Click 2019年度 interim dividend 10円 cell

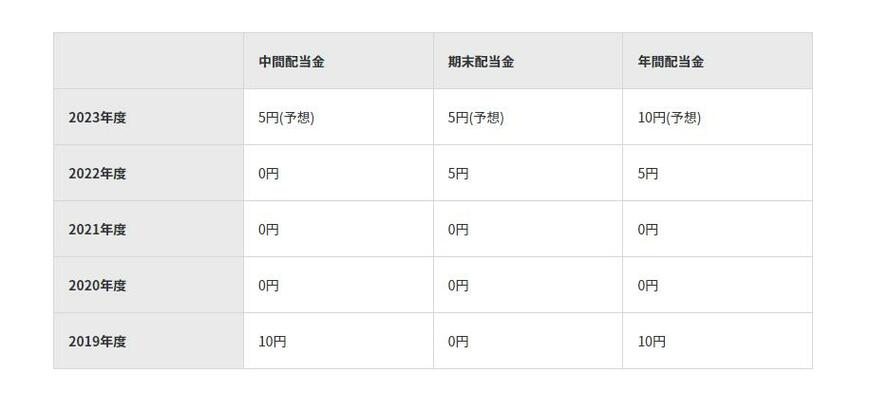click(x=272, y=341)
